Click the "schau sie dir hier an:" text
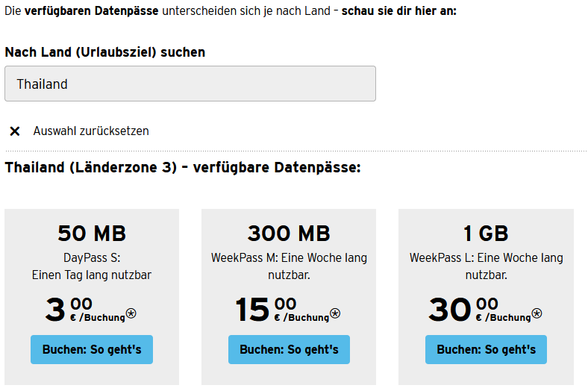This screenshot has height=388, width=588. point(398,12)
